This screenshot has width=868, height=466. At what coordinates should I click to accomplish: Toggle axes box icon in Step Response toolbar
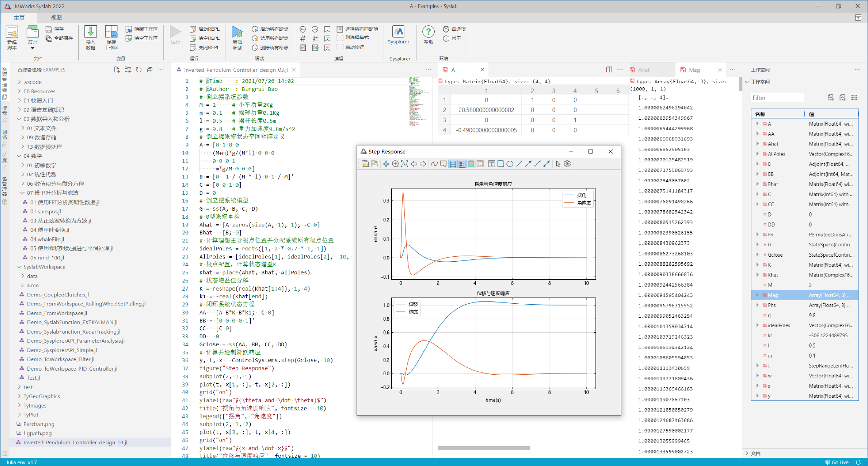(480, 164)
